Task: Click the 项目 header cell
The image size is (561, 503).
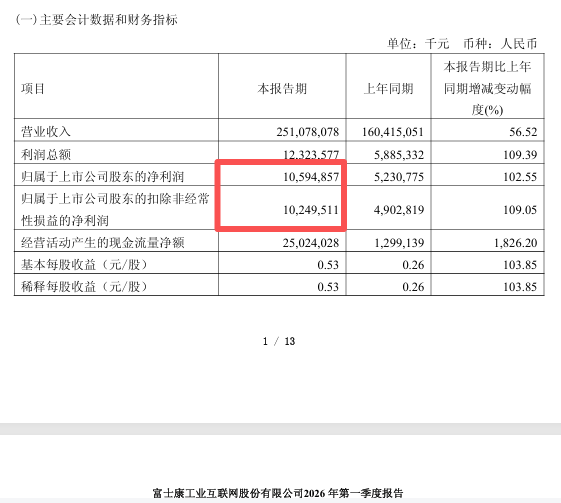Action: pos(33,88)
